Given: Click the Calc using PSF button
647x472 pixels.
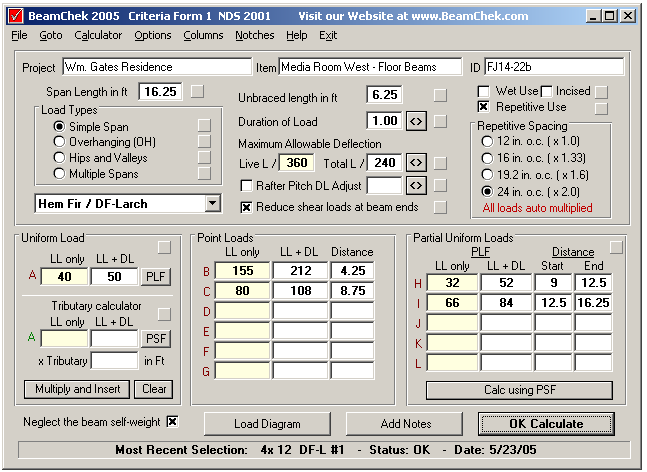Looking at the screenshot, I should [519, 390].
